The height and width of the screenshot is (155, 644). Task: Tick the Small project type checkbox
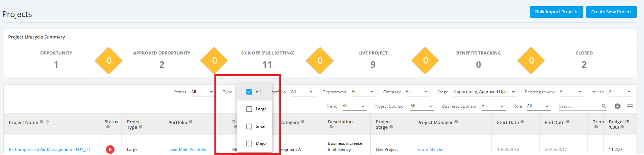point(249,126)
